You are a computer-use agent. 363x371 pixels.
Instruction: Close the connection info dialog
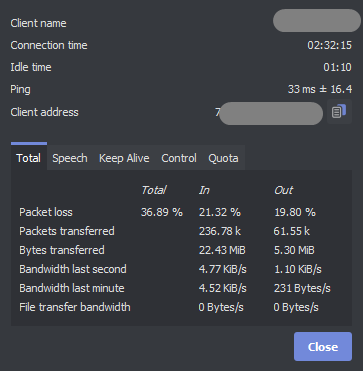coord(323,347)
